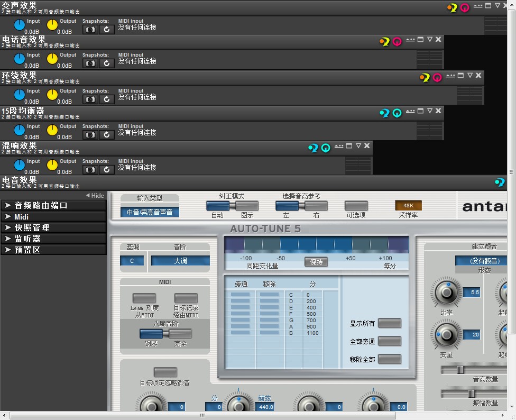
Task: Click 全部旁通 button
Action: coord(390,341)
